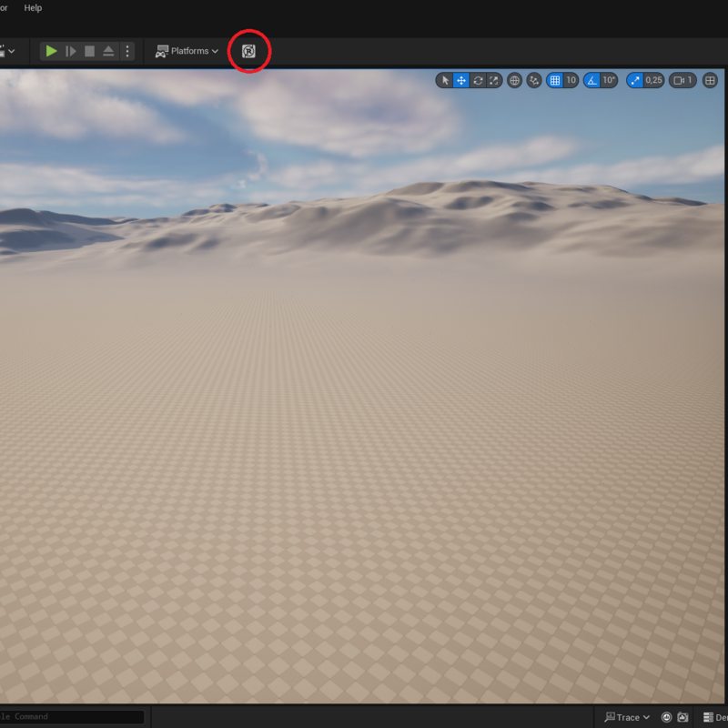Click the Skip/Advance frame button
The width and height of the screenshot is (728, 728).
click(x=71, y=51)
